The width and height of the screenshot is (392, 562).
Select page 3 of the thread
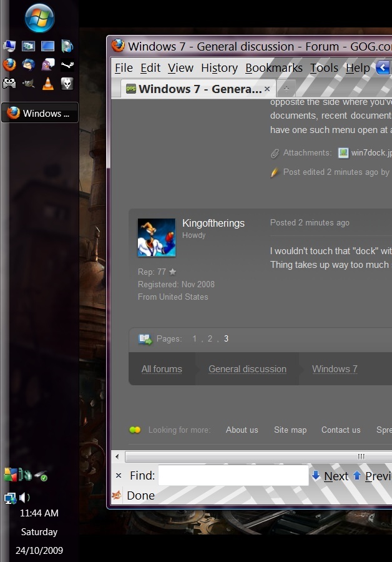pos(226,338)
